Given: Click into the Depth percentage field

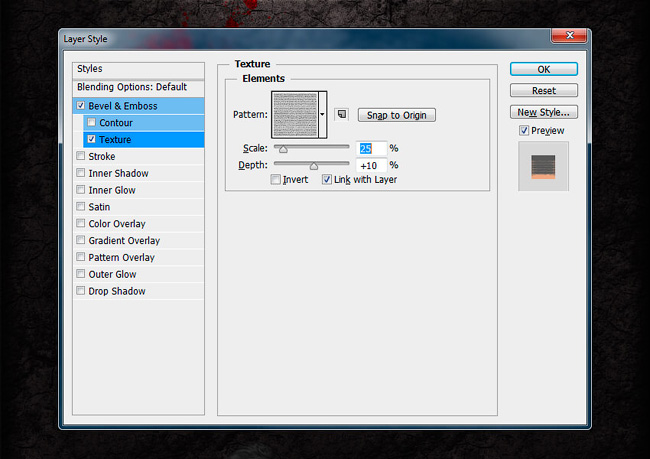Looking at the screenshot, I should click(371, 165).
